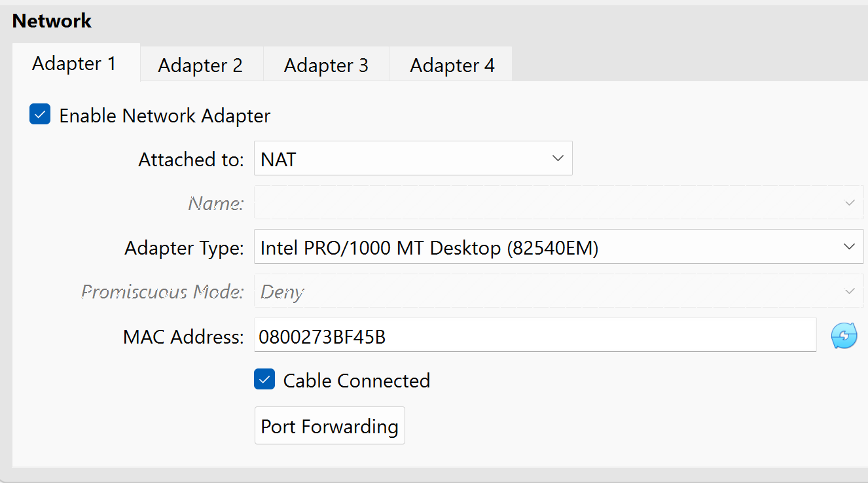Toggle the Cable Connected checkbox
Image resolution: width=868 pixels, height=483 pixels.
tap(264, 380)
